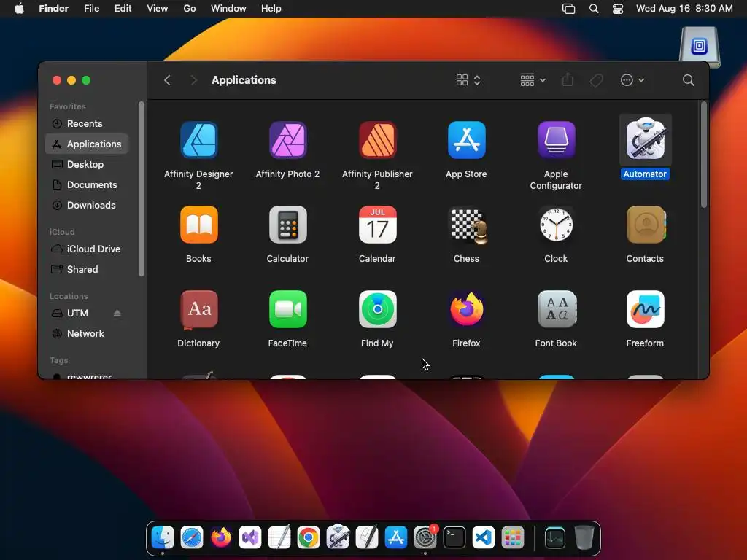The width and height of the screenshot is (747, 560).
Task: Open the Edit menu
Action: [123, 9]
